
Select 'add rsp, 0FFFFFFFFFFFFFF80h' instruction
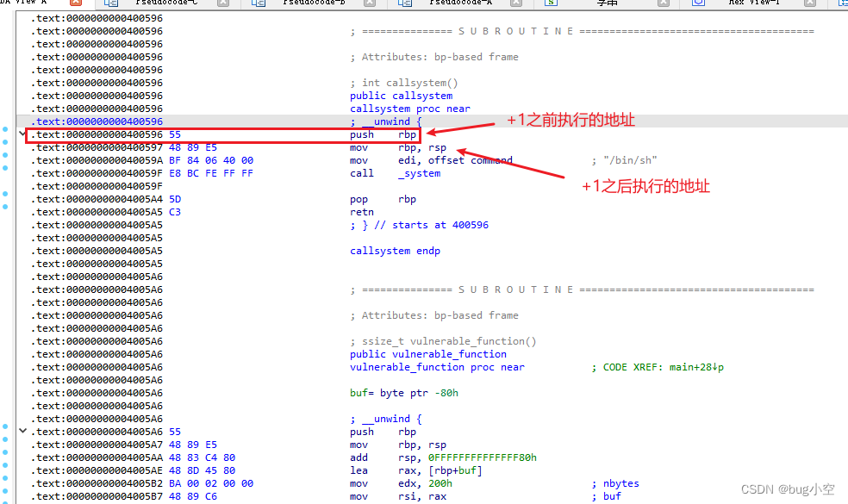(444, 457)
